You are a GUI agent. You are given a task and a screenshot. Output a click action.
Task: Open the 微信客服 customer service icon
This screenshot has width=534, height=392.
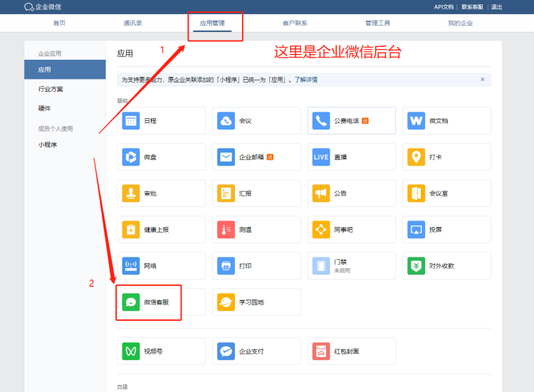[x=131, y=302]
